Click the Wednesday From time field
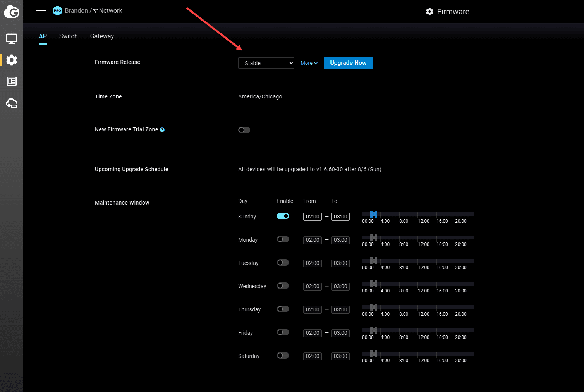Image resolution: width=584 pixels, height=392 pixels. 313,287
